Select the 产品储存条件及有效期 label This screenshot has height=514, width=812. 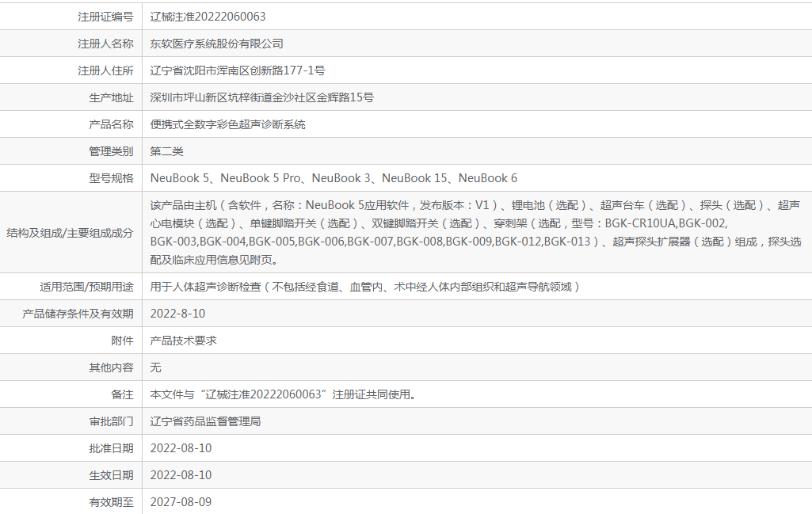point(78,314)
